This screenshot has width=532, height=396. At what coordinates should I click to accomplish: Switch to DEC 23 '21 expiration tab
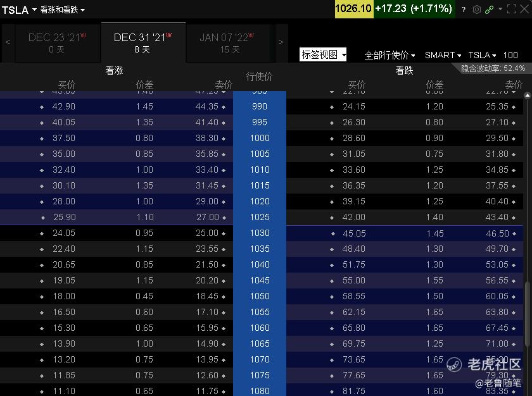click(x=58, y=42)
